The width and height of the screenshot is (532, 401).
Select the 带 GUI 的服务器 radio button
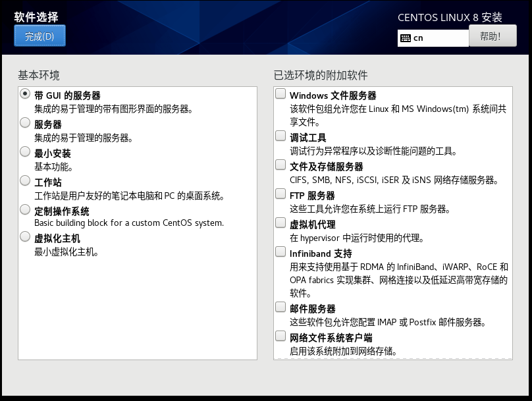(25, 94)
